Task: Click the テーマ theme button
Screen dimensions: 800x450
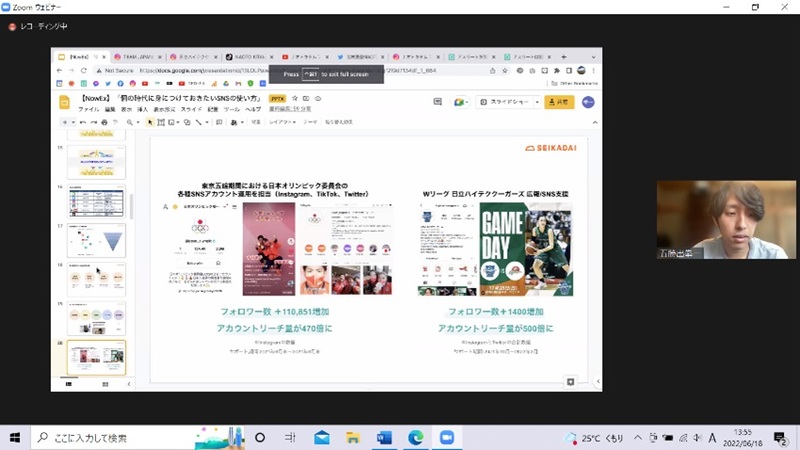Action: 310,122
